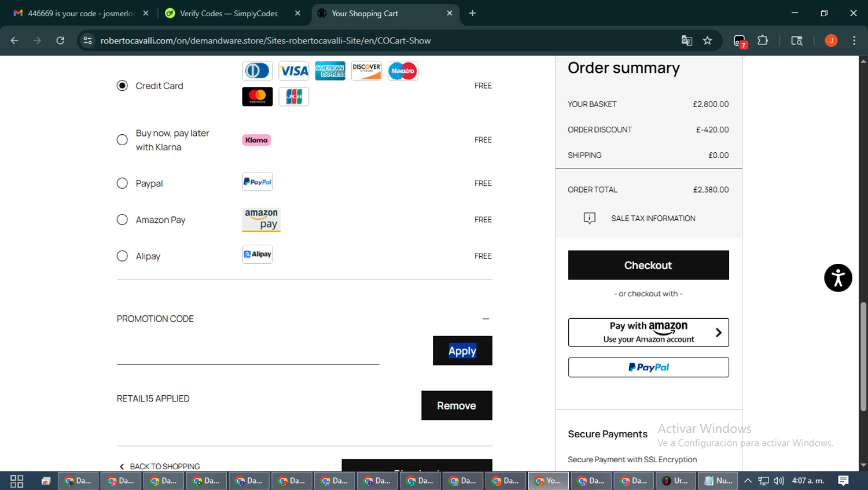Select the Credit Card radio button
This screenshot has height=490, width=868.
tap(122, 86)
